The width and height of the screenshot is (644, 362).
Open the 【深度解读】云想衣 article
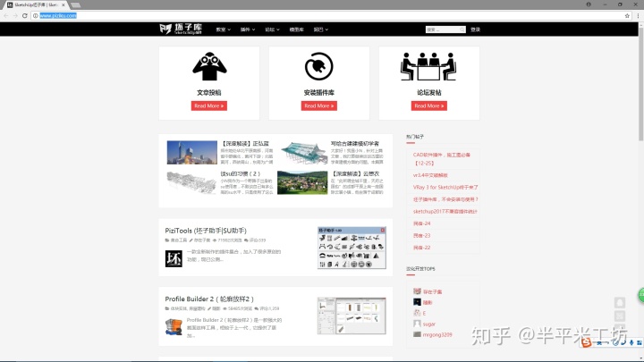pyautogui.click(x=355, y=173)
